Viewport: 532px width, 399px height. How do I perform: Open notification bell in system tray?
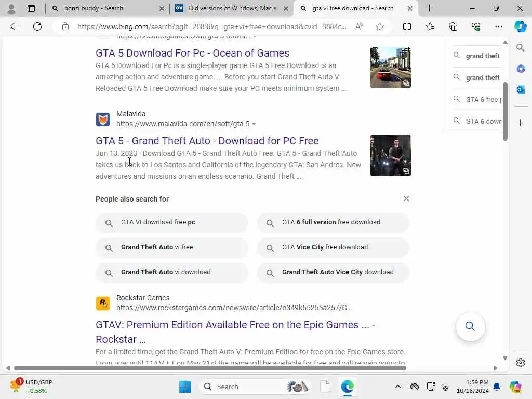point(497,387)
